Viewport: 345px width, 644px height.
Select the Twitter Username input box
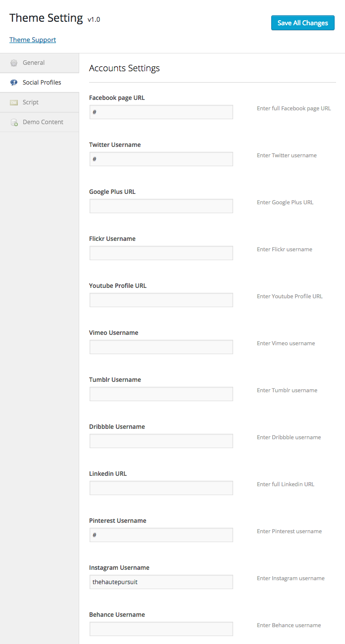(161, 159)
